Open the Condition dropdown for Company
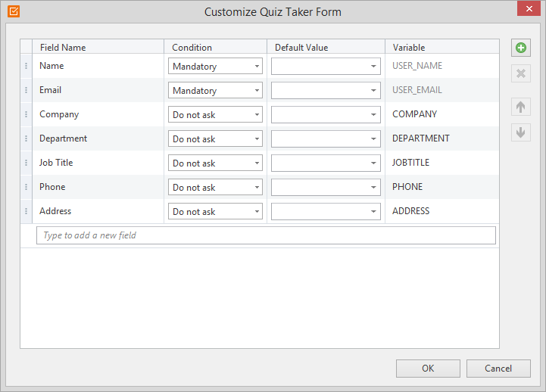Image resolution: width=546 pixels, height=392 pixels. tap(215, 114)
